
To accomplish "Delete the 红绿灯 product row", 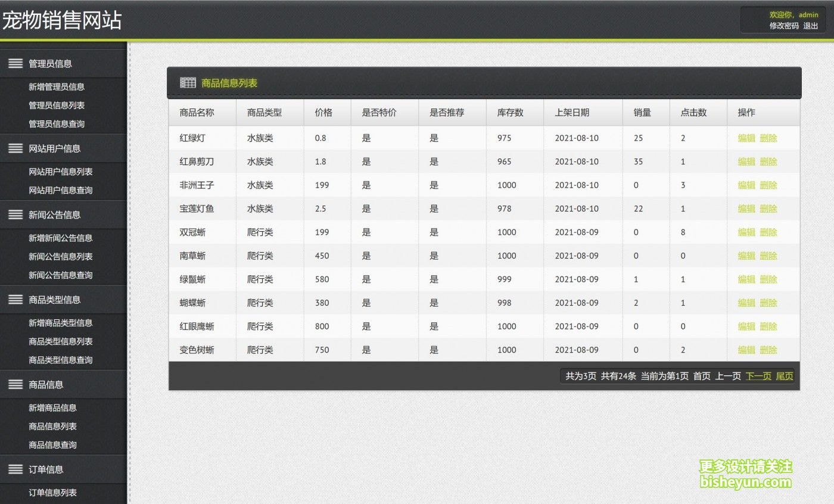I will click(768, 138).
